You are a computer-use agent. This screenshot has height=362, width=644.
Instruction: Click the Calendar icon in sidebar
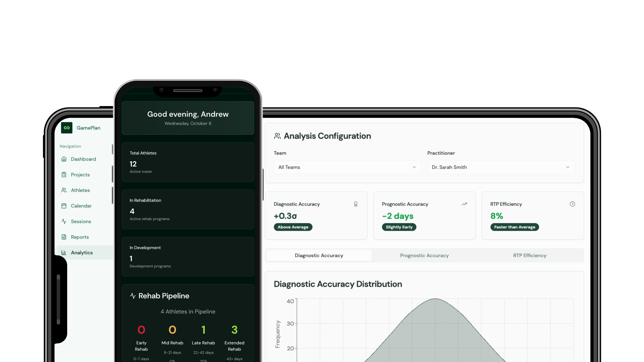[x=64, y=206]
